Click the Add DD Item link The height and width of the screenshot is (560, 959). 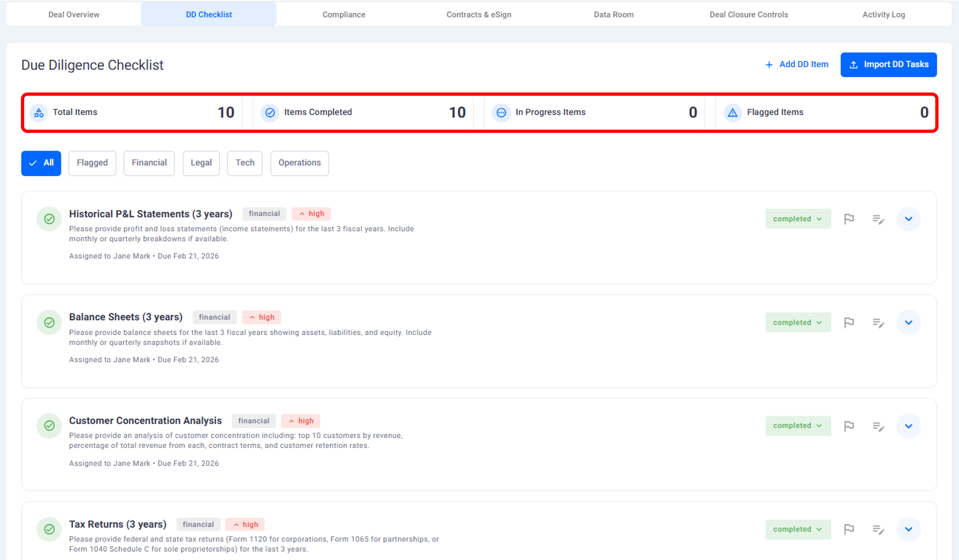(x=797, y=65)
